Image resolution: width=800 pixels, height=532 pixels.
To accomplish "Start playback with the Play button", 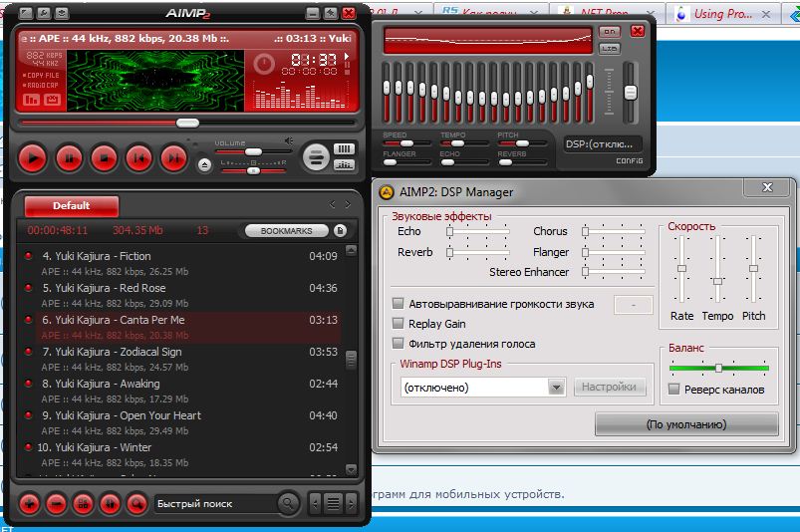I will 33,158.
